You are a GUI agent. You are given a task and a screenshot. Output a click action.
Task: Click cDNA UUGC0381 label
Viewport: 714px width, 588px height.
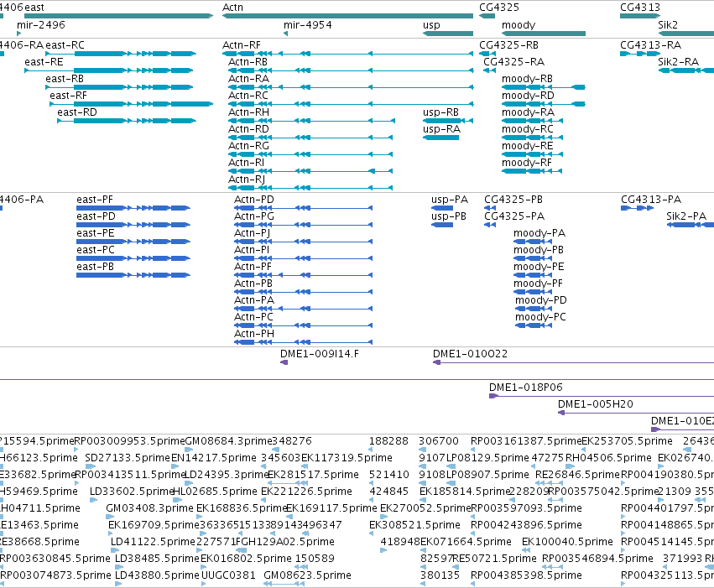pos(228,575)
